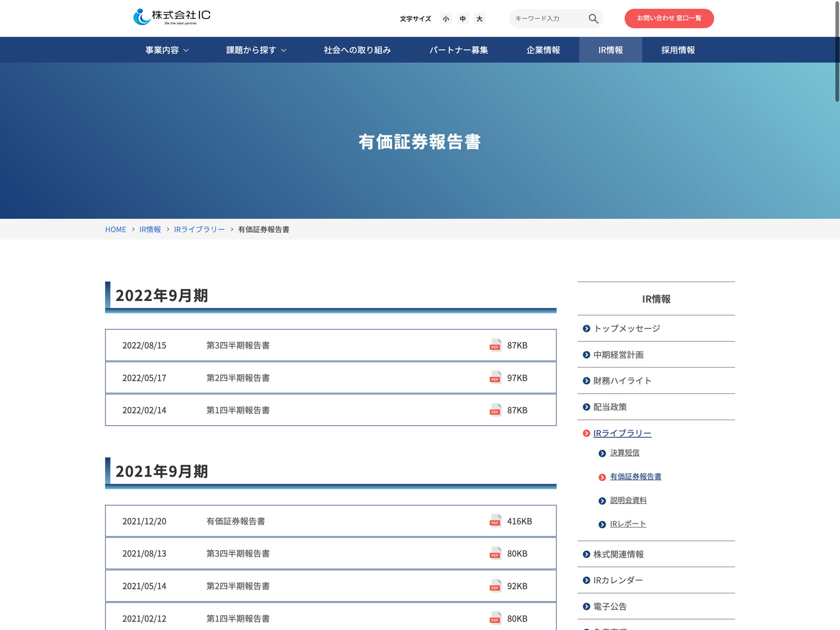
Task: Click arrow icon beside IRレポート
Action: pyautogui.click(x=602, y=524)
